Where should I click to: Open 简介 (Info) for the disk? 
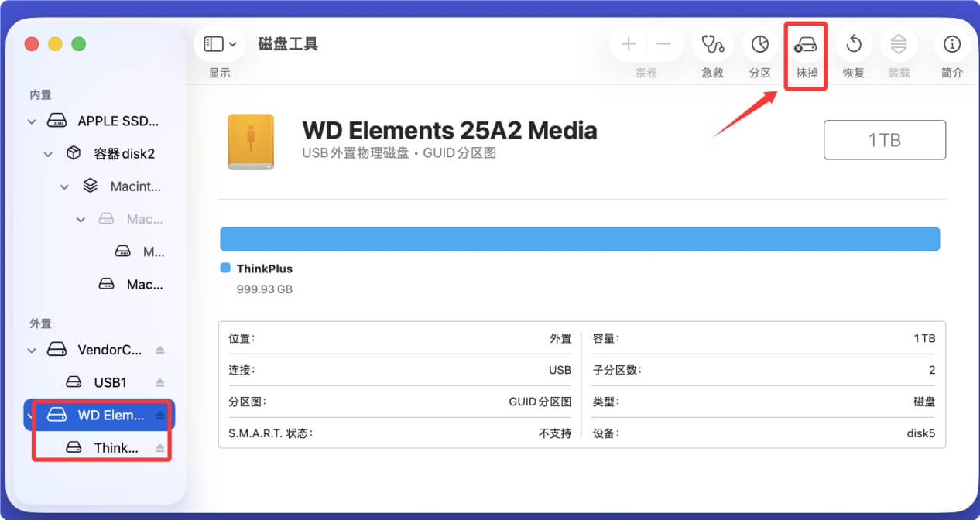(951, 44)
